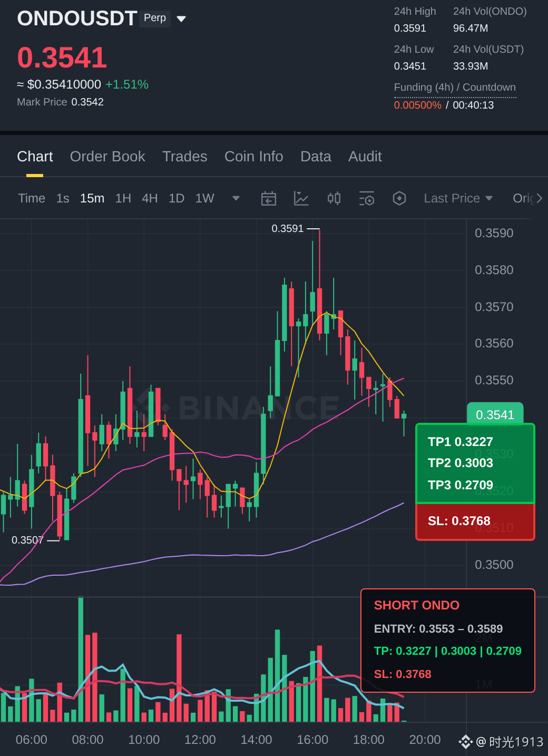Tap the 00:40:13 countdown timer
548x756 pixels.
pyautogui.click(x=473, y=105)
